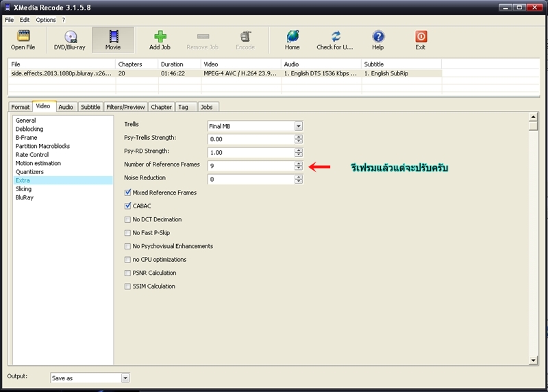
Task: Click the red Exit icon
Action: [x=421, y=36]
